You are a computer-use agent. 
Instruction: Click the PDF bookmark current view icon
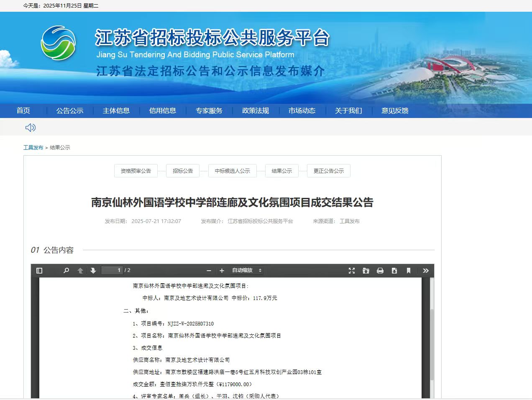[409, 271]
